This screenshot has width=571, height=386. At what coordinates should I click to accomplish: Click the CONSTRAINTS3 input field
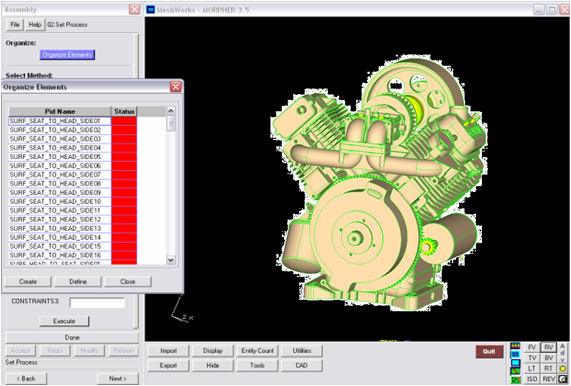tap(97, 302)
